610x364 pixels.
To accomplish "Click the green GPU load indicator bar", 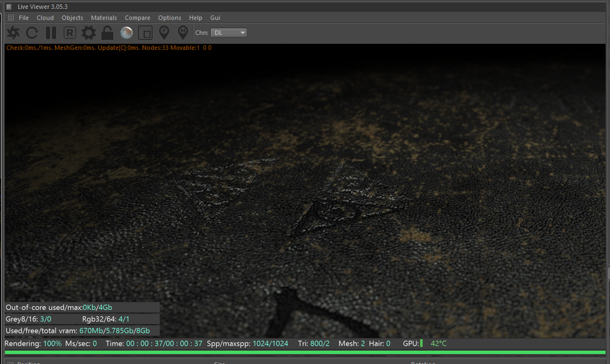I will coord(421,344).
